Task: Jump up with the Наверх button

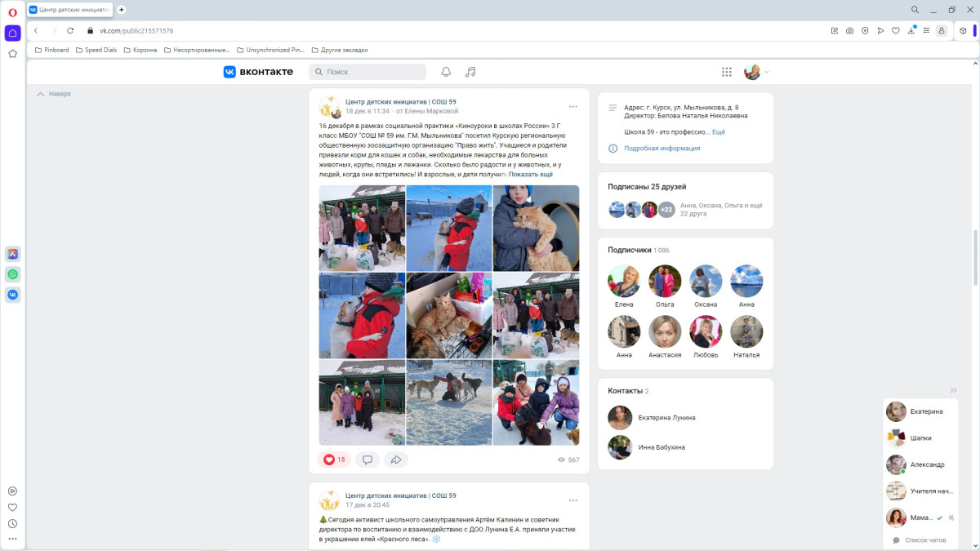Action: pyautogui.click(x=54, y=94)
